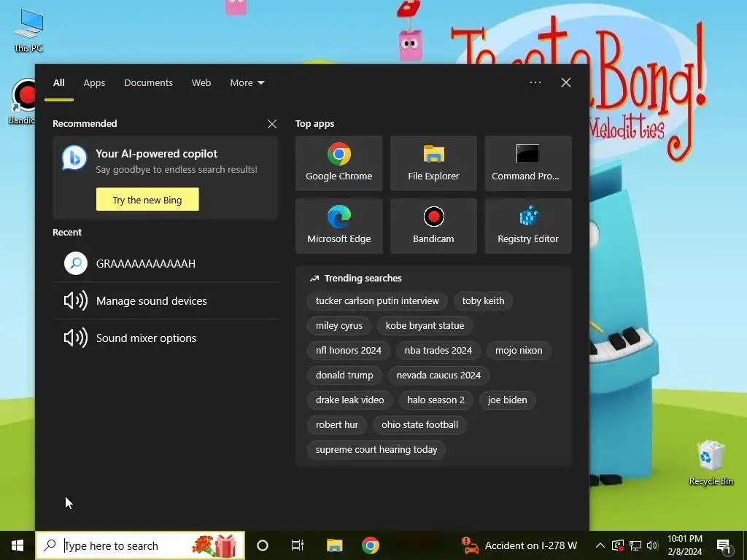Screen dimensions: 747x560
Task: Select the Recycle Bin desktop icon
Action: 711,463
